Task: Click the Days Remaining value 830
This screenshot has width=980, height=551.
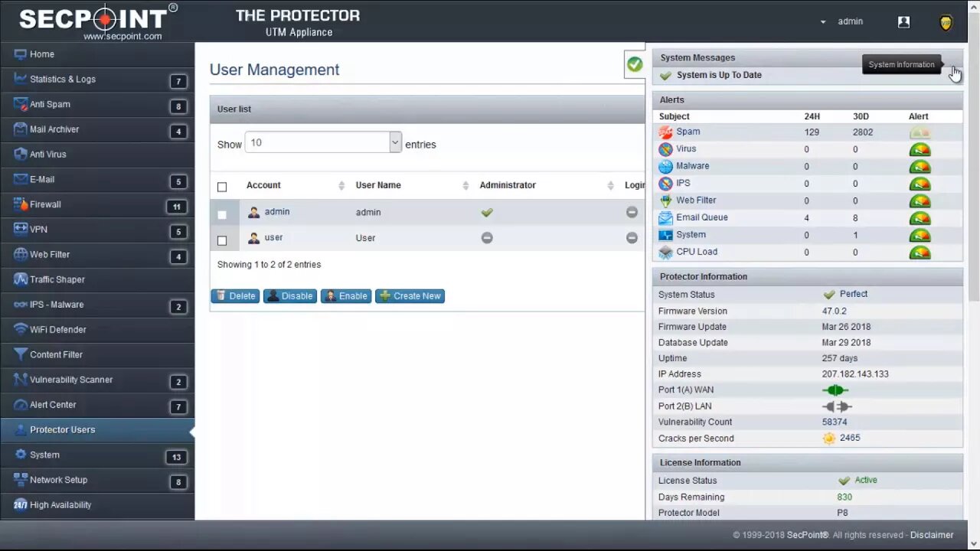Action: (844, 497)
